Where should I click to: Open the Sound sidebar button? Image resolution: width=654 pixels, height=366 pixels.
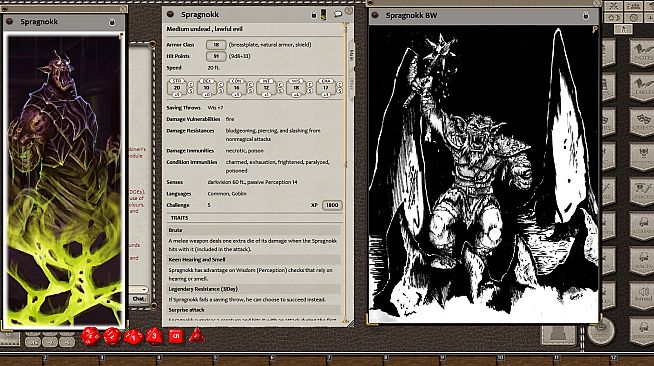click(641, 295)
